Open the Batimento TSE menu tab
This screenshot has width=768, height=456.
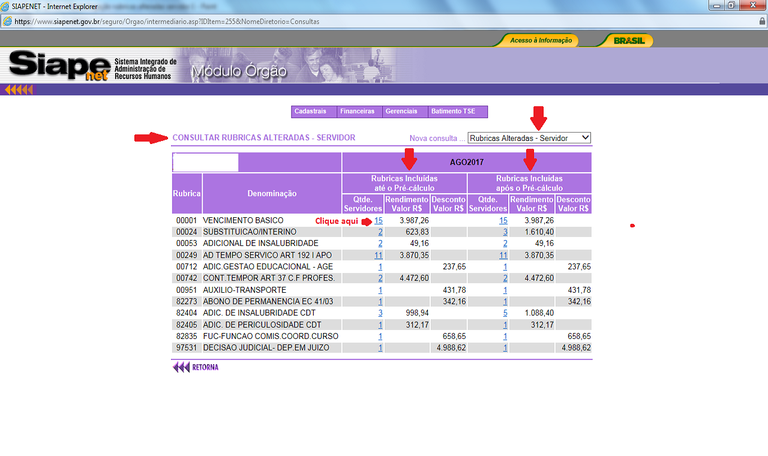(452, 111)
